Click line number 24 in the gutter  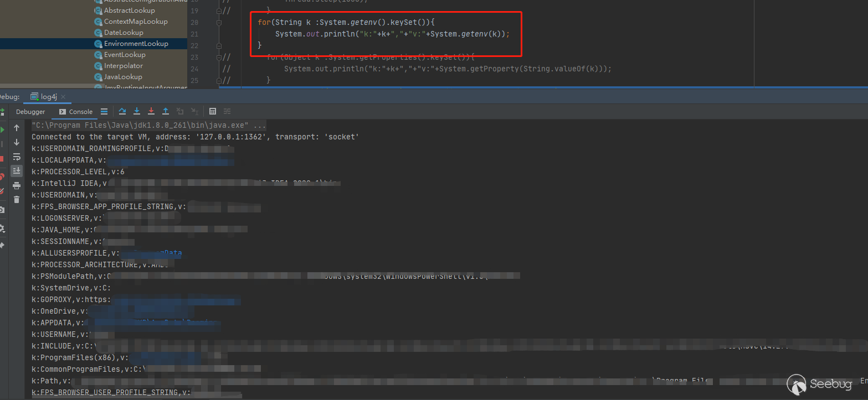pos(194,69)
